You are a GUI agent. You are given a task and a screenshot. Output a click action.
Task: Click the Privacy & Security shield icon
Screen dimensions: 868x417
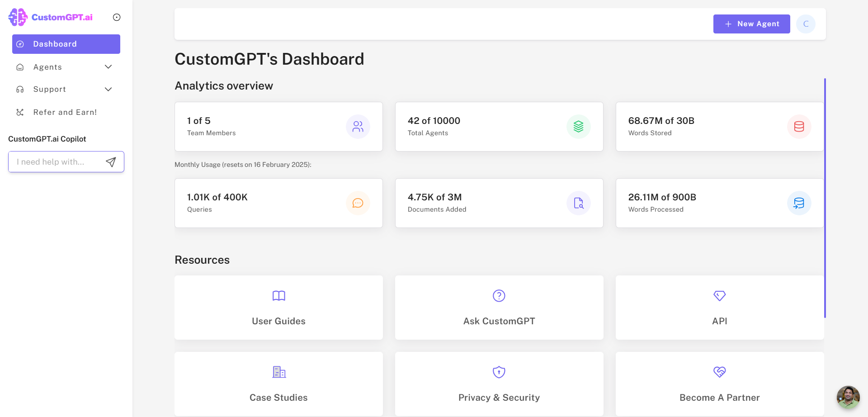click(499, 372)
